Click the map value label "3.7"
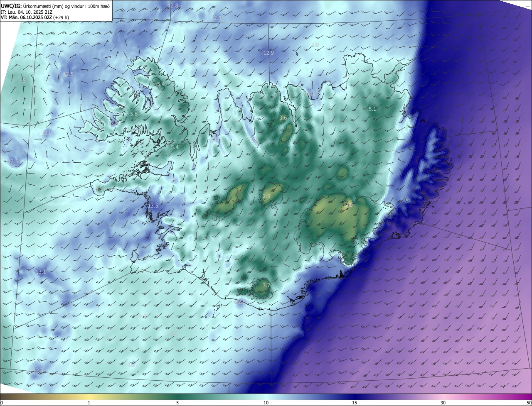 [266, 285]
